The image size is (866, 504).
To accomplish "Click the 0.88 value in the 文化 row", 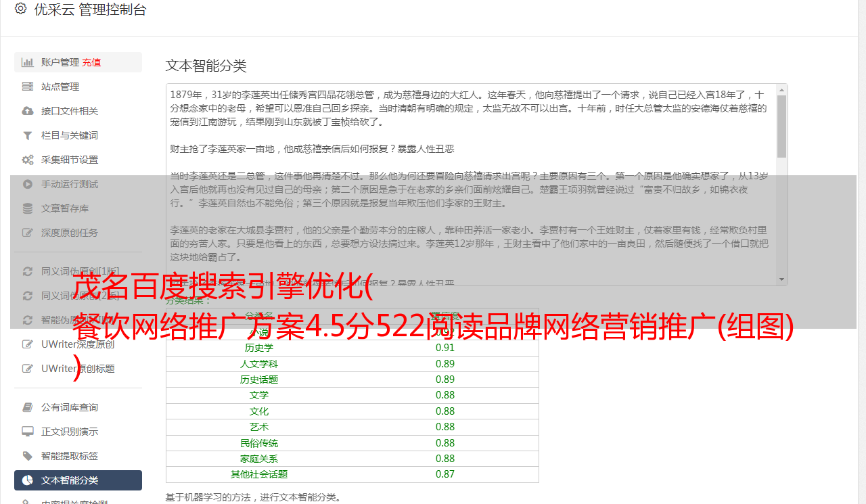I will click(x=445, y=411).
